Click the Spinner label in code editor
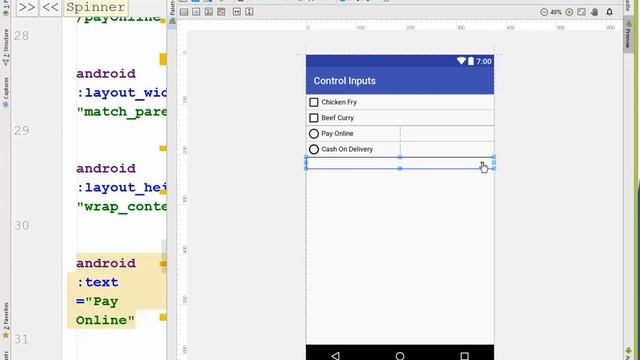This screenshot has height=360, width=640. 96,7
